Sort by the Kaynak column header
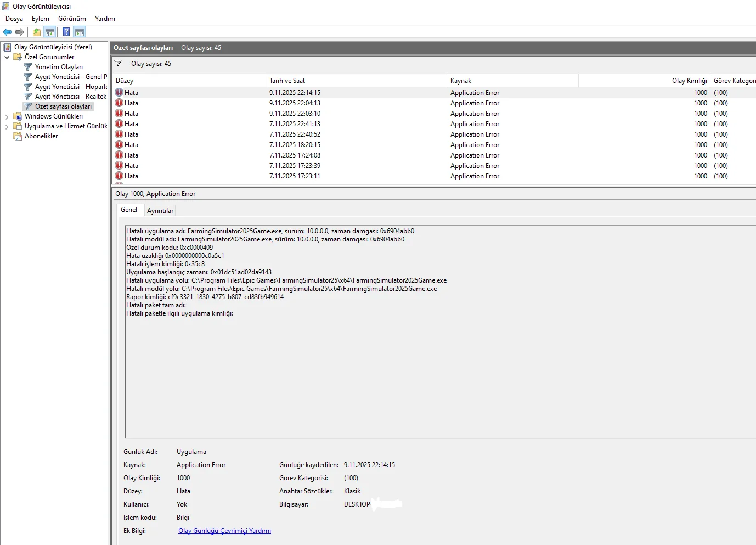756x545 pixels. [513, 81]
